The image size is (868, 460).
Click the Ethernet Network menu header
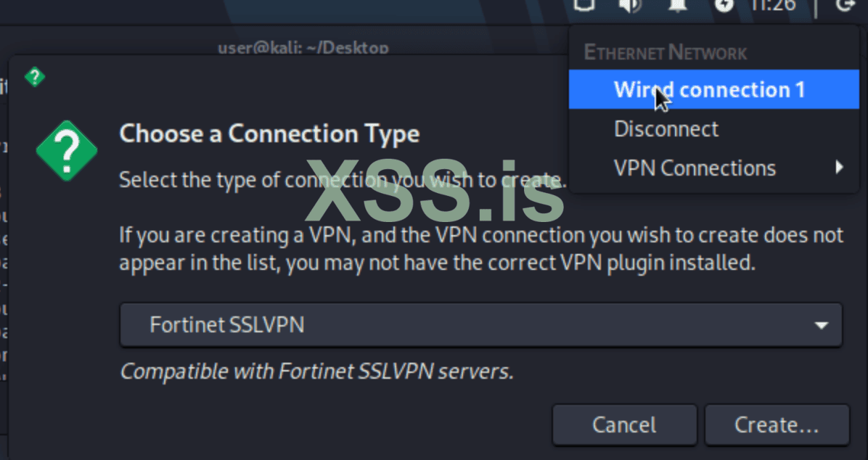666,52
